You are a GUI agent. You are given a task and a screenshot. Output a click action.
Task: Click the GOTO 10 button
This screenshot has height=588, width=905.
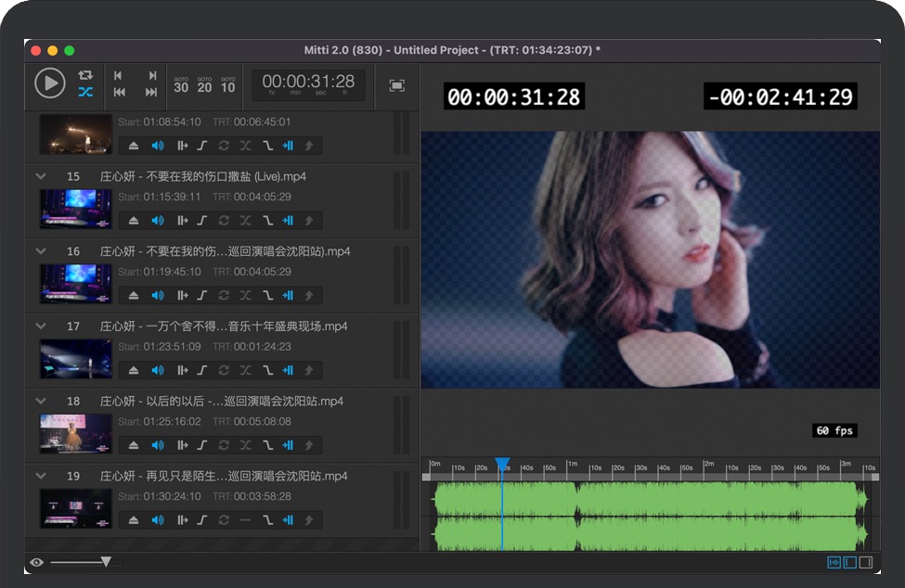pos(227,85)
